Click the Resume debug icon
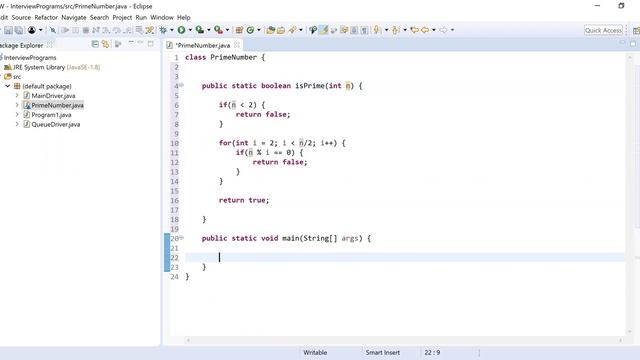The image size is (640, 360). [x=65, y=30]
